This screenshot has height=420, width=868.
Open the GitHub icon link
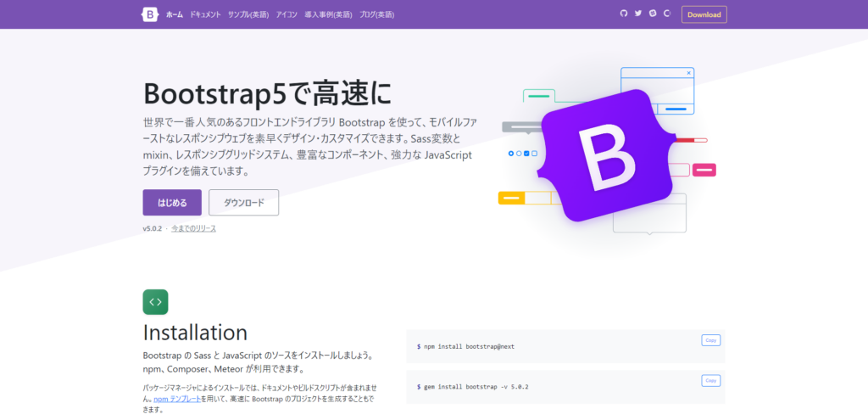[624, 14]
